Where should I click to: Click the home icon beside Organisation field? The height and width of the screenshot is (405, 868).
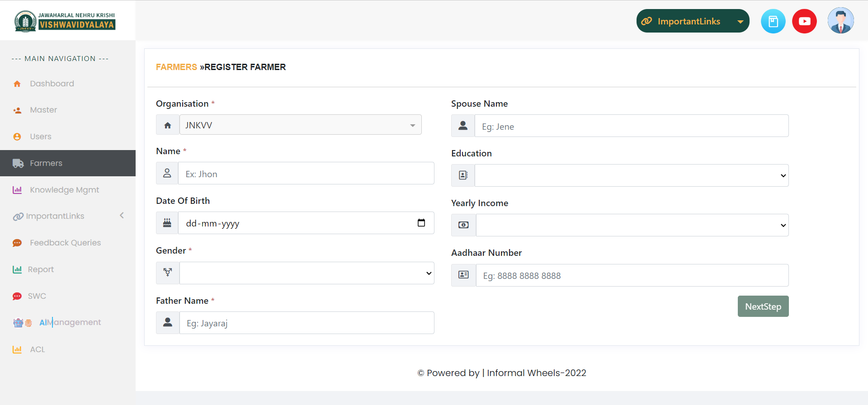tap(168, 125)
